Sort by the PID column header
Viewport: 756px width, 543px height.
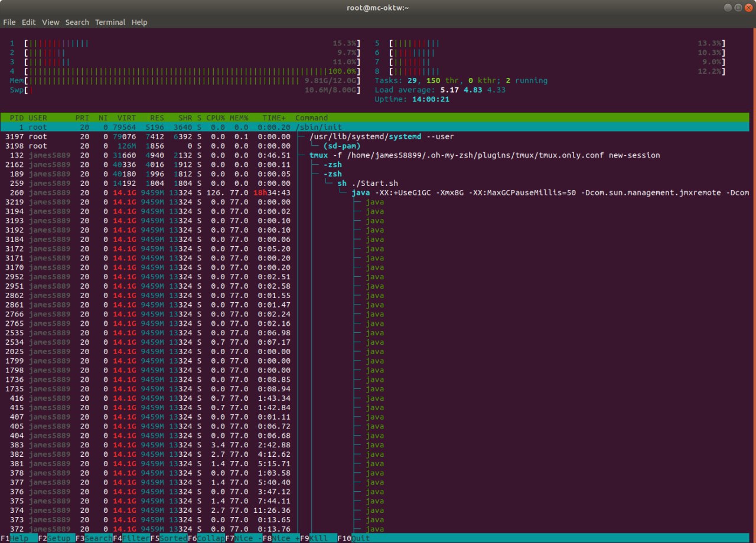click(x=17, y=118)
